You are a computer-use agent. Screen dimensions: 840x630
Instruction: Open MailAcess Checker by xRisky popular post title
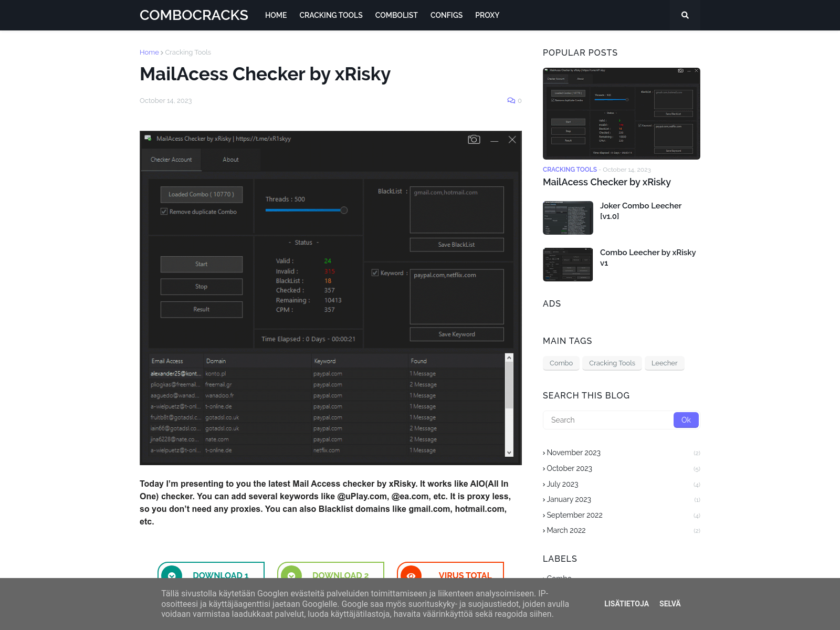[607, 182]
